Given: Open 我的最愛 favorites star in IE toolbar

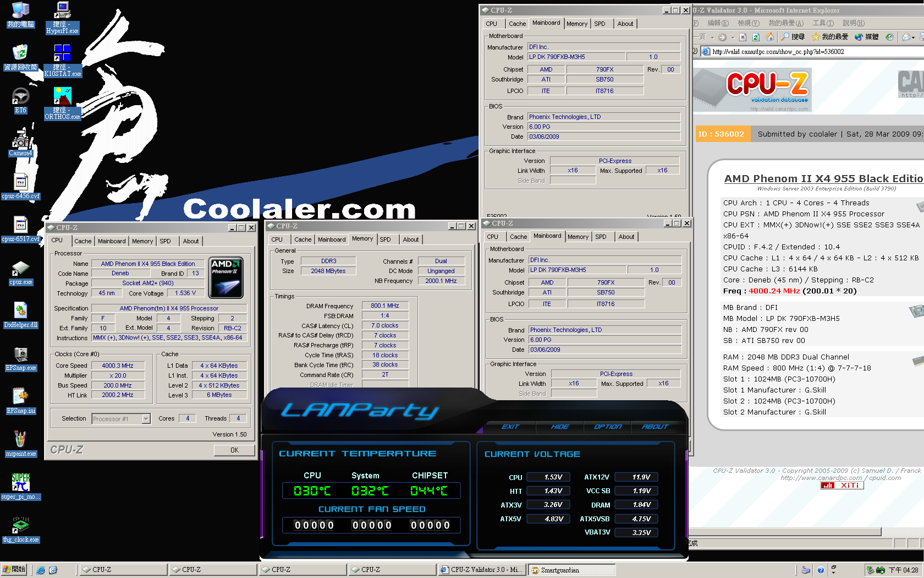Looking at the screenshot, I should click(x=830, y=37).
